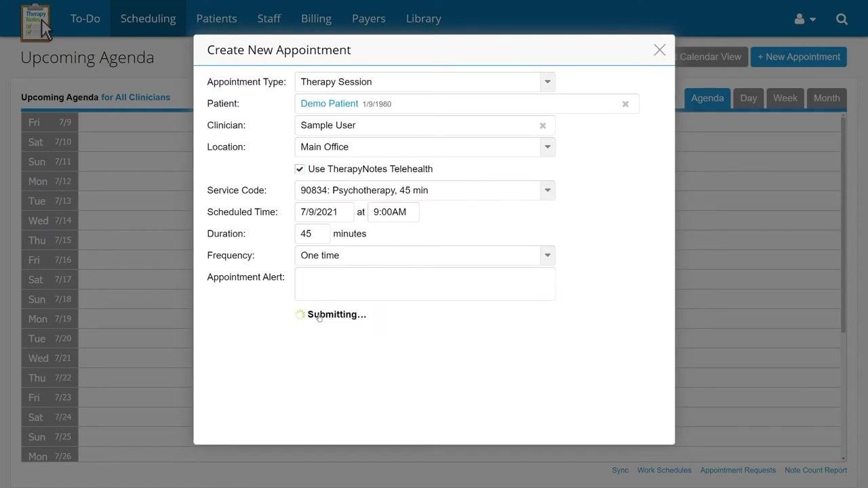
Task: Clear the Demo Patient selection
Action: (x=625, y=104)
